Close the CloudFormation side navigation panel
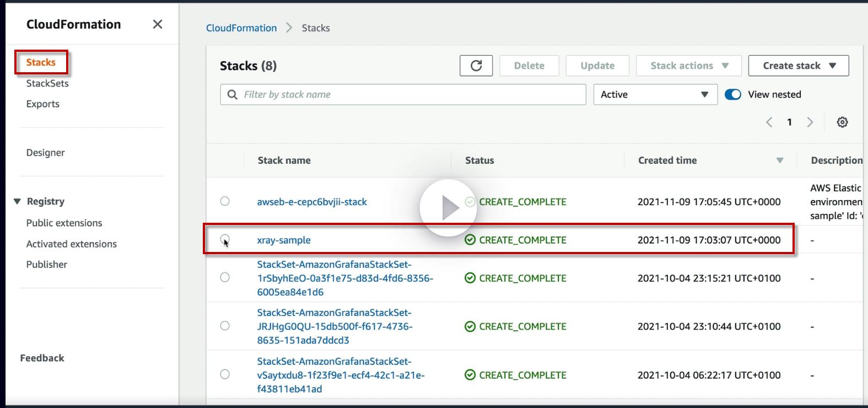Viewport: 868px width, 408px height. [x=158, y=24]
